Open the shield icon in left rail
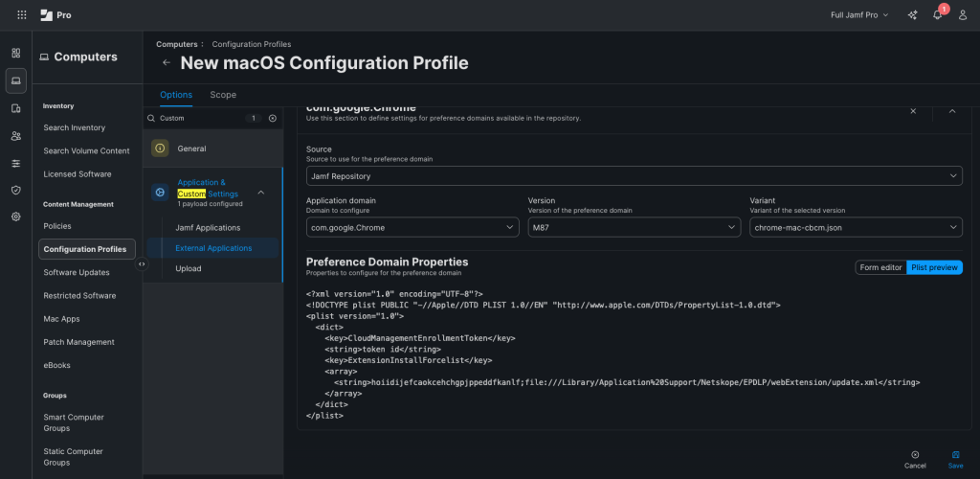Image resolution: width=980 pixels, height=479 pixels. (16, 190)
